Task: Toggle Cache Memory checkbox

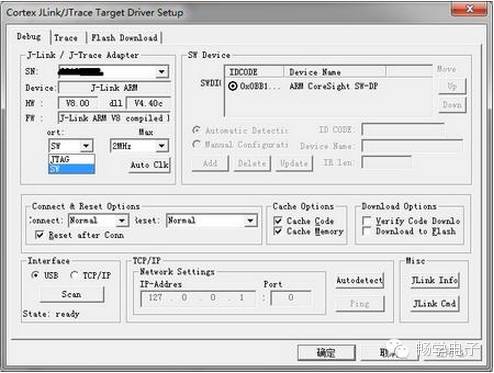Action: pyautogui.click(x=278, y=231)
